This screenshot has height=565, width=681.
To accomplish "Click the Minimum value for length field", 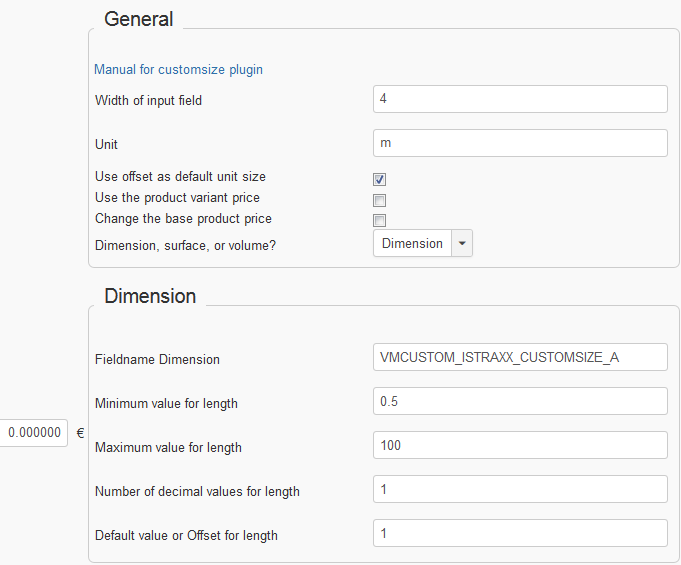I will [x=520, y=401].
